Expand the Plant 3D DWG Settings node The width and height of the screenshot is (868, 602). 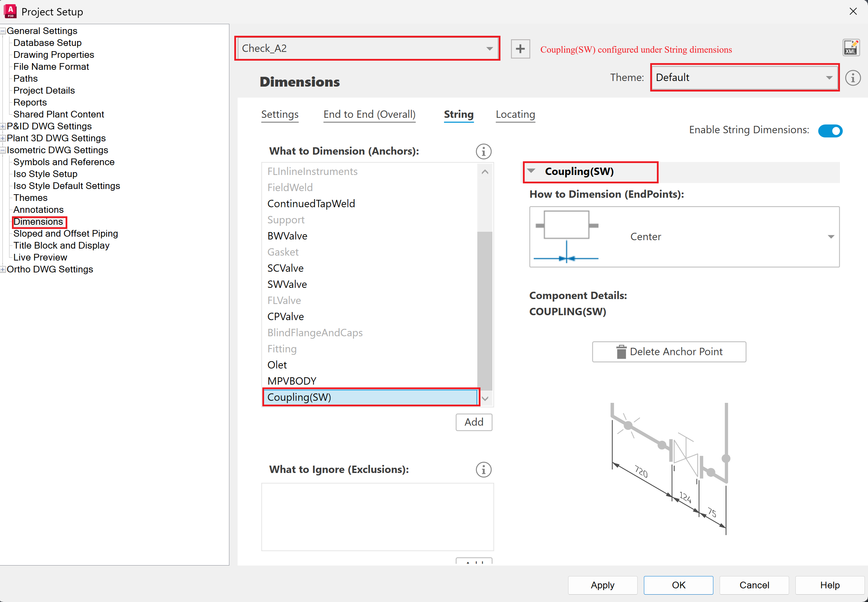tap(3, 138)
